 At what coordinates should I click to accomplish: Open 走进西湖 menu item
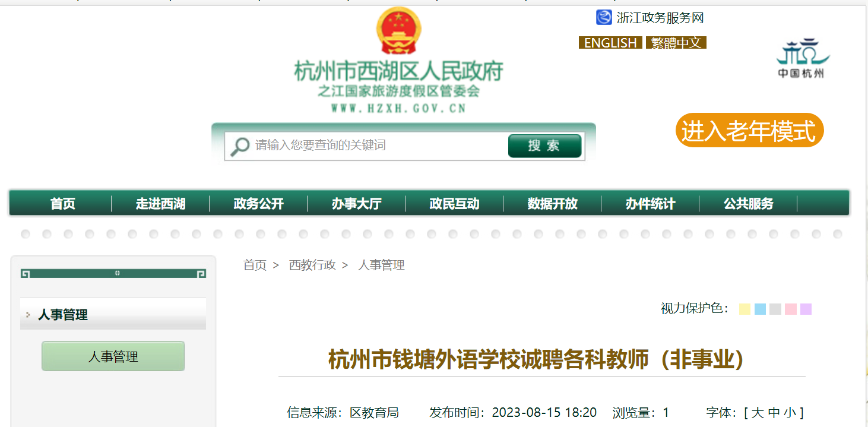tap(160, 204)
